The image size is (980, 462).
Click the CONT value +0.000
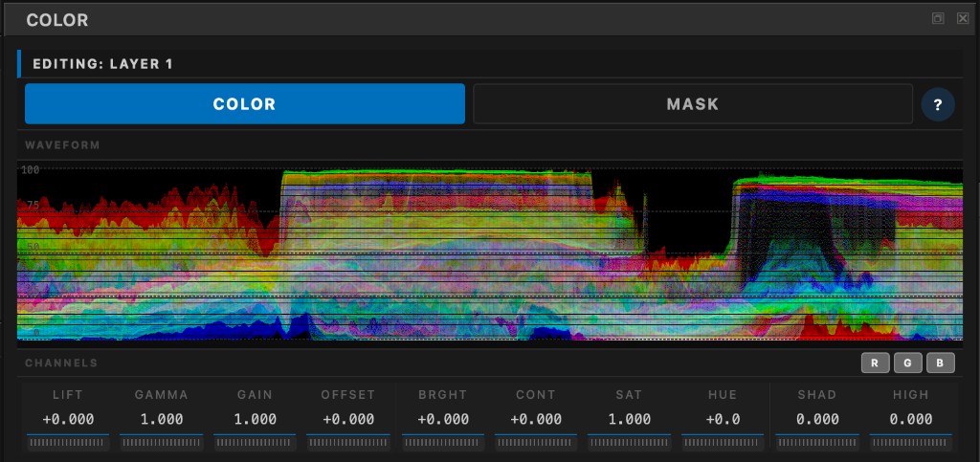click(536, 419)
